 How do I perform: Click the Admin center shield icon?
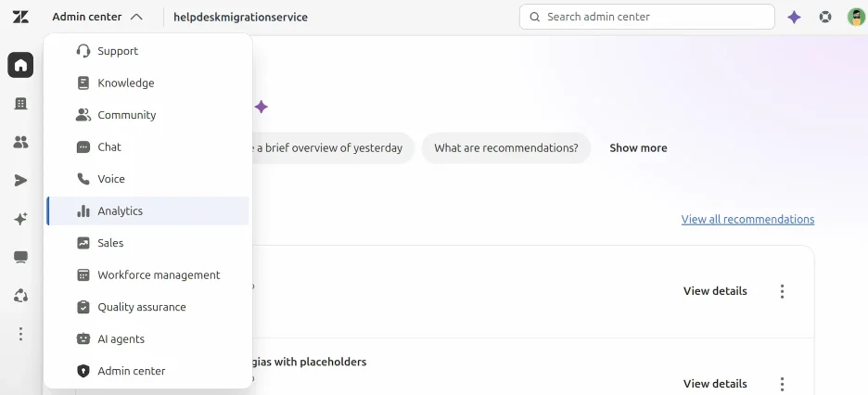83,371
